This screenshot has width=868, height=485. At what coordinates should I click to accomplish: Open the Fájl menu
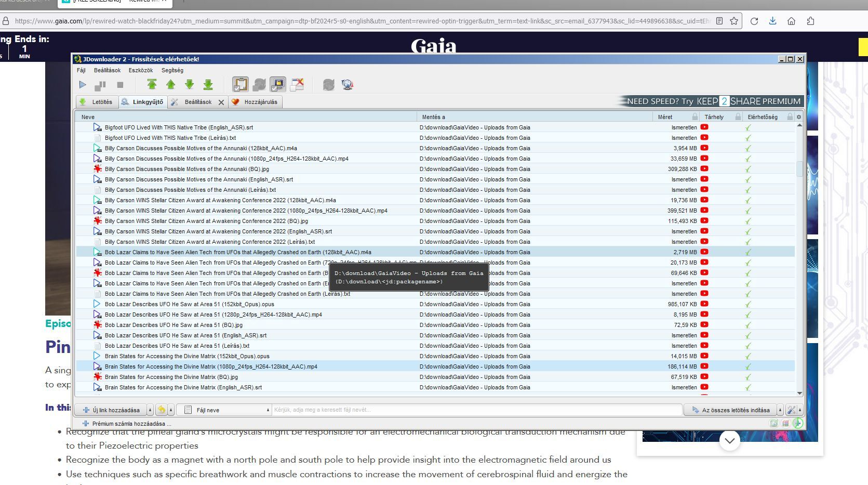pos(81,70)
